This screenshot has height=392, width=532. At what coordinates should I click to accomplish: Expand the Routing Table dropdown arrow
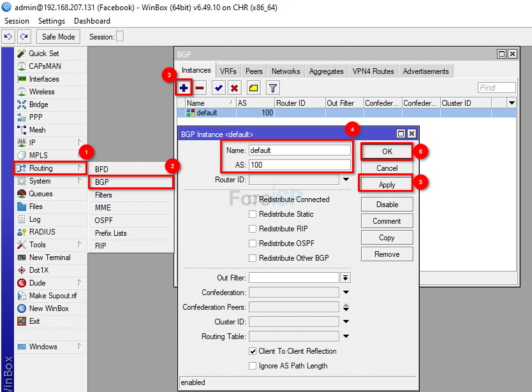[346, 337]
